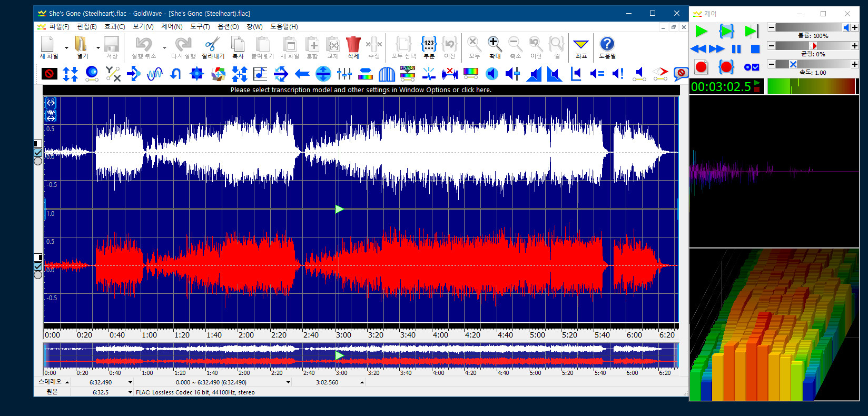Open the 옵션(O) menu
The width and height of the screenshot is (868, 416).
228,26
